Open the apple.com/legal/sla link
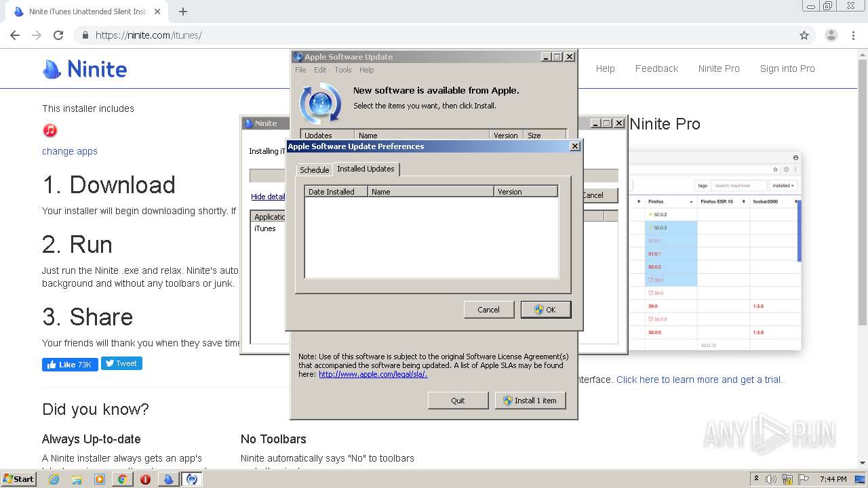Image resolution: width=868 pixels, height=488 pixels. [x=373, y=374]
